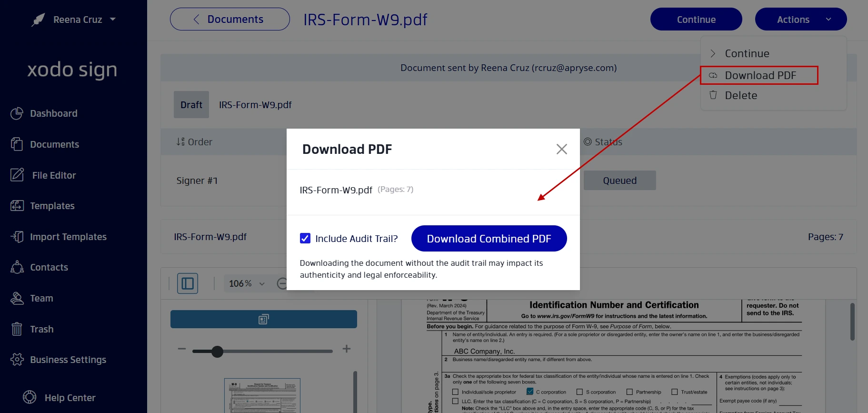This screenshot has height=413, width=868.
Task: Click the Continue button in header
Action: (x=696, y=19)
